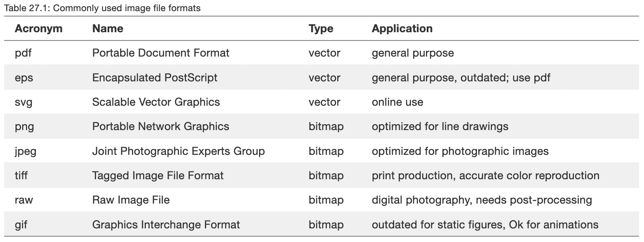Click 'Portable Document Format' text
644x242 pixels.
[x=161, y=53]
